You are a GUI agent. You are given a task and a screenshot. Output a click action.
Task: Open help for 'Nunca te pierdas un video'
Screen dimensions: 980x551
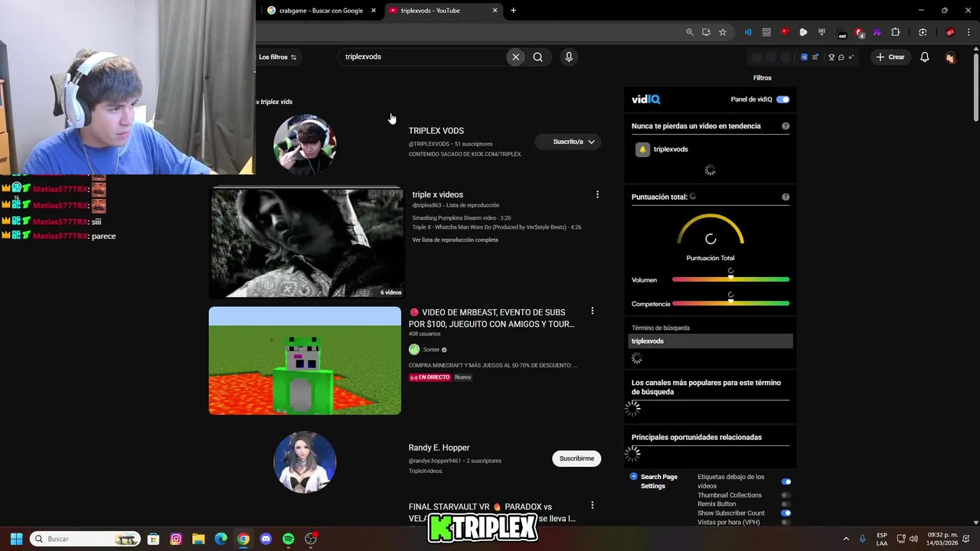786,126
